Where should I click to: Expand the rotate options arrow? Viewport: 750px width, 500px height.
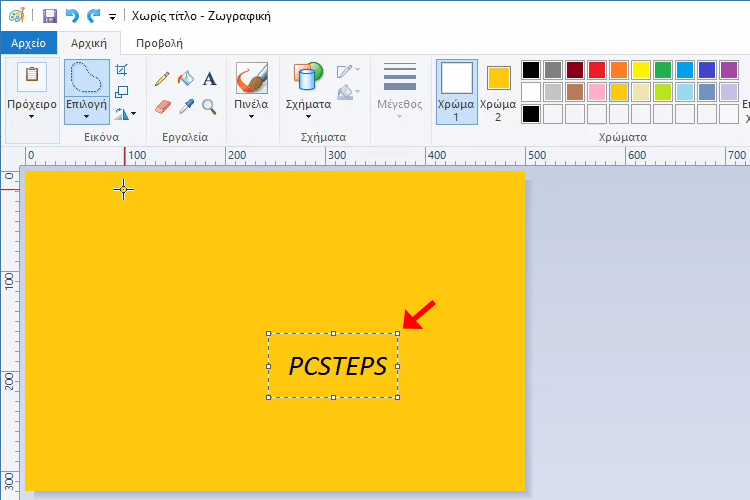133,114
